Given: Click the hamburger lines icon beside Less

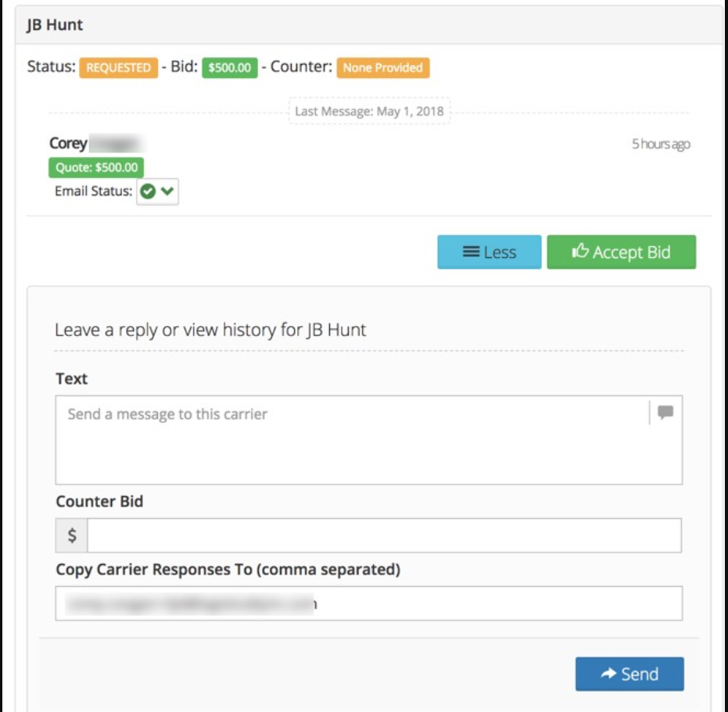Looking at the screenshot, I should pos(471,252).
